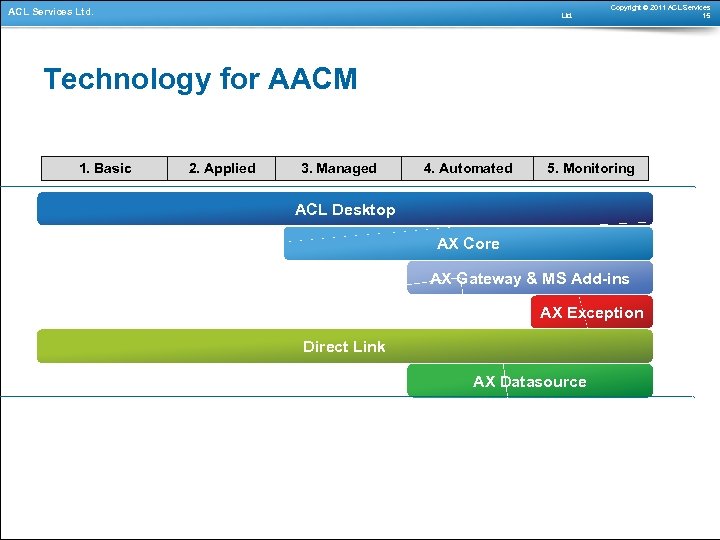This screenshot has height=540, width=720.
Task: Select the '2. Applied' stage box
Action: (221, 168)
